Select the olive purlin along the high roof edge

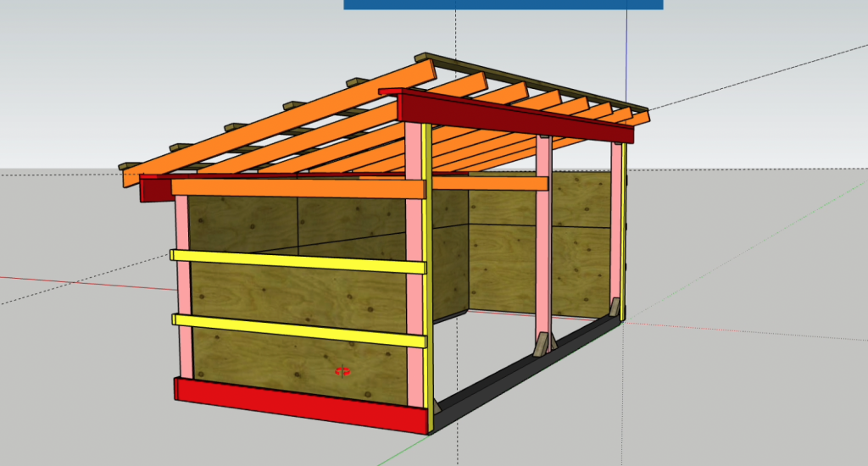pyautogui.click(x=531, y=81)
